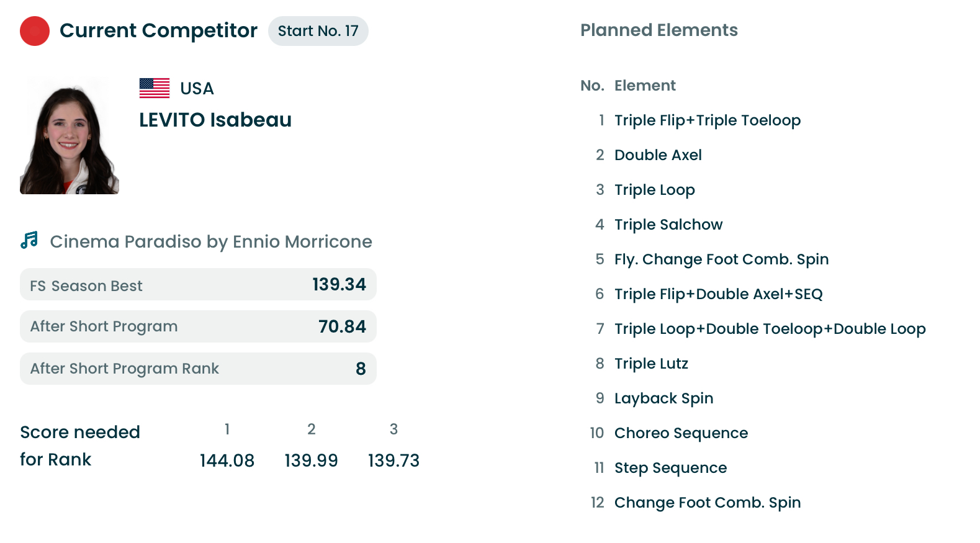Viewport: 980px width, 543px height.
Task: Click the music note icon
Action: pyautogui.click(x=29, y=241)
